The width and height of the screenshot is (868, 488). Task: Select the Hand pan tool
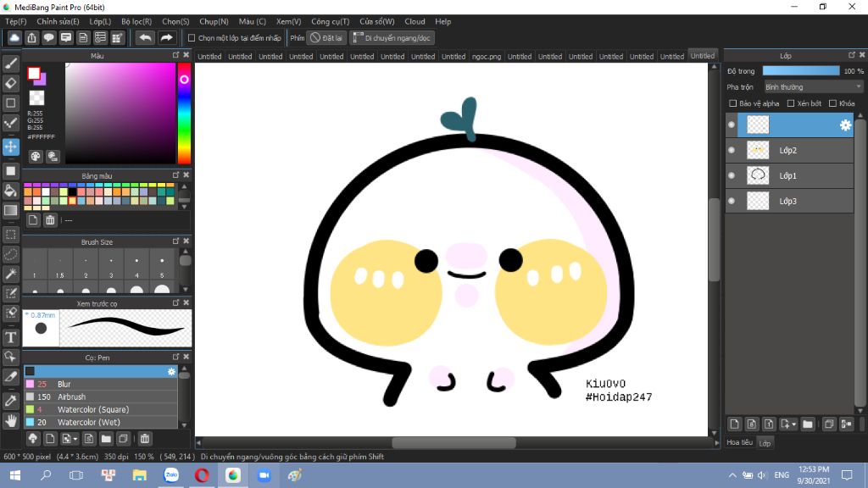(10, 420)
